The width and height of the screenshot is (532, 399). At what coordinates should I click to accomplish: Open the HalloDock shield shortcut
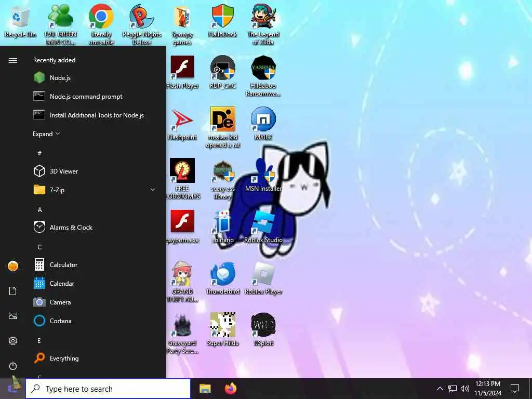click(222, 21)
